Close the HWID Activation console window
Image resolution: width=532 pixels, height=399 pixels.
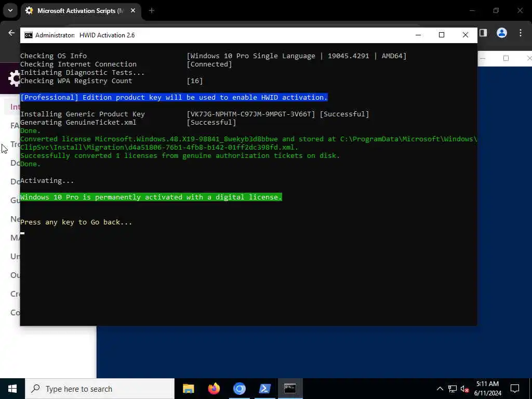click(465, 35)
